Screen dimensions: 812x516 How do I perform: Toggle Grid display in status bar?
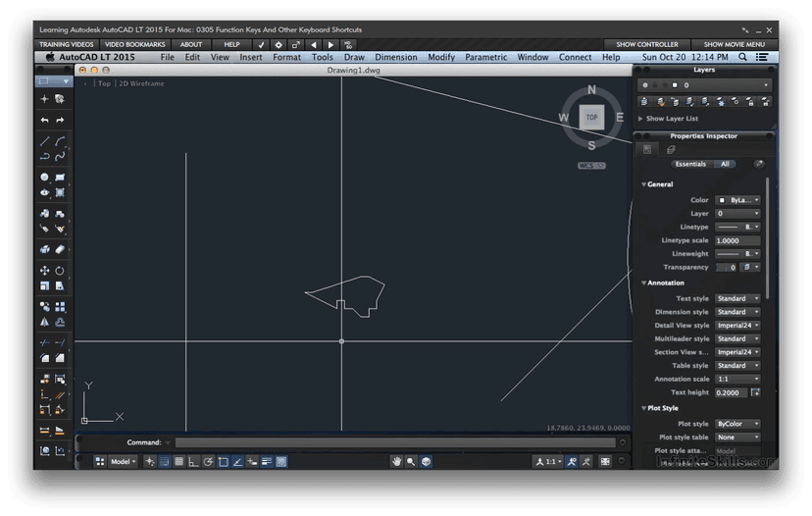pos(178,461)
